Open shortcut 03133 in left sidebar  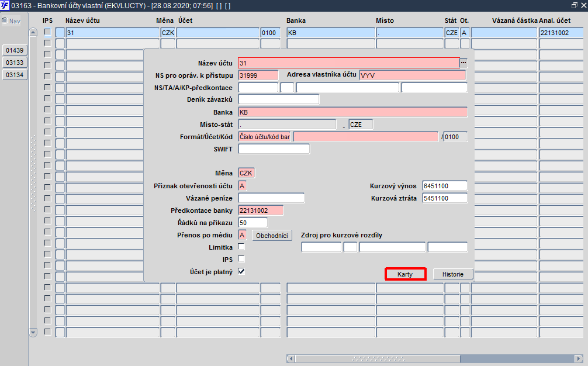pos(15,63)
